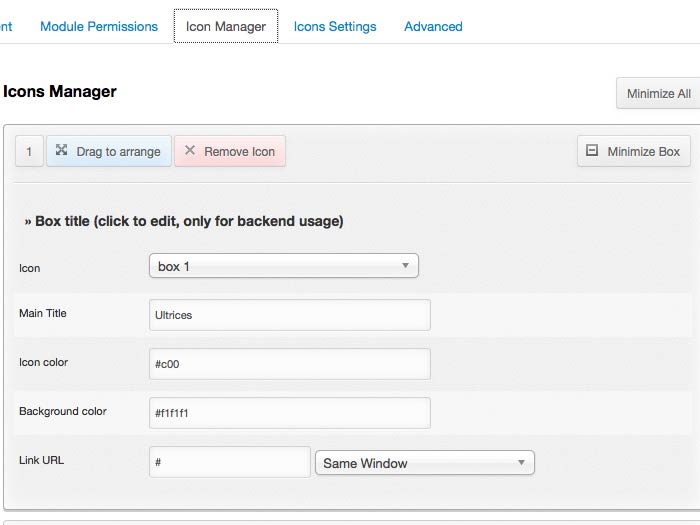Click the Drag to arrange button
Screen dimensions: 700x525
point(109,151)
